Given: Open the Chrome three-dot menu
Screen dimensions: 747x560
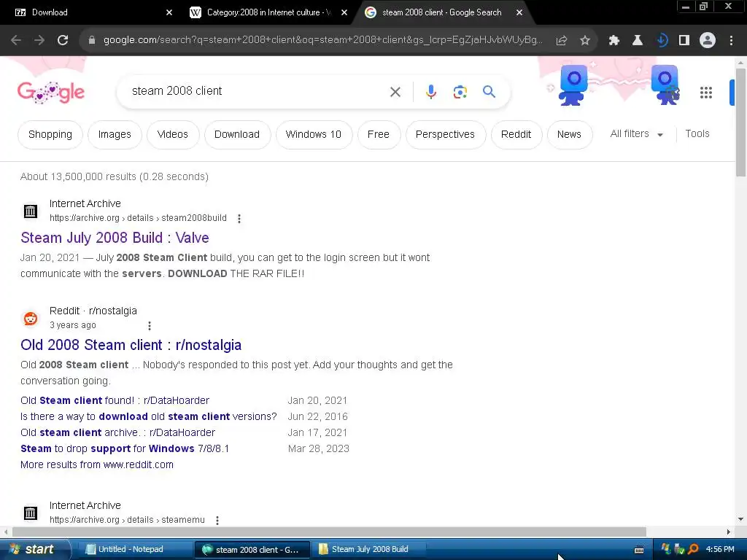Looking at the screenshot, I should [x=731, y=41].
